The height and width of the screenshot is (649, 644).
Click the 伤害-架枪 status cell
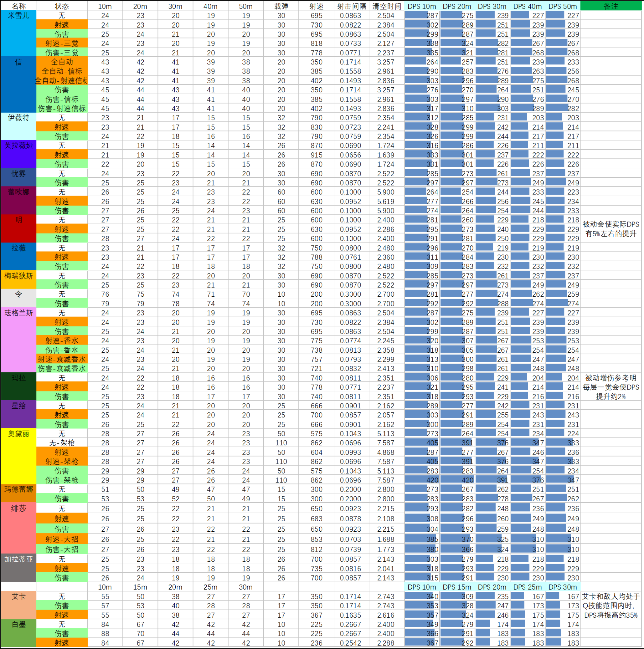(62, 480)
